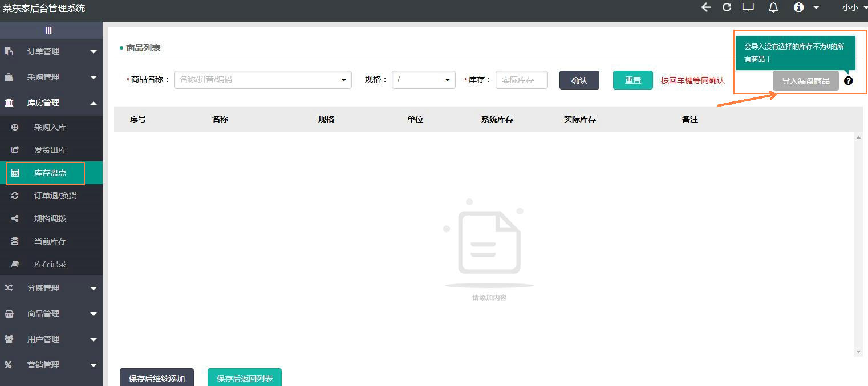
Task: Click the 导入漏盘商品 button
Action: pos(805,81)
